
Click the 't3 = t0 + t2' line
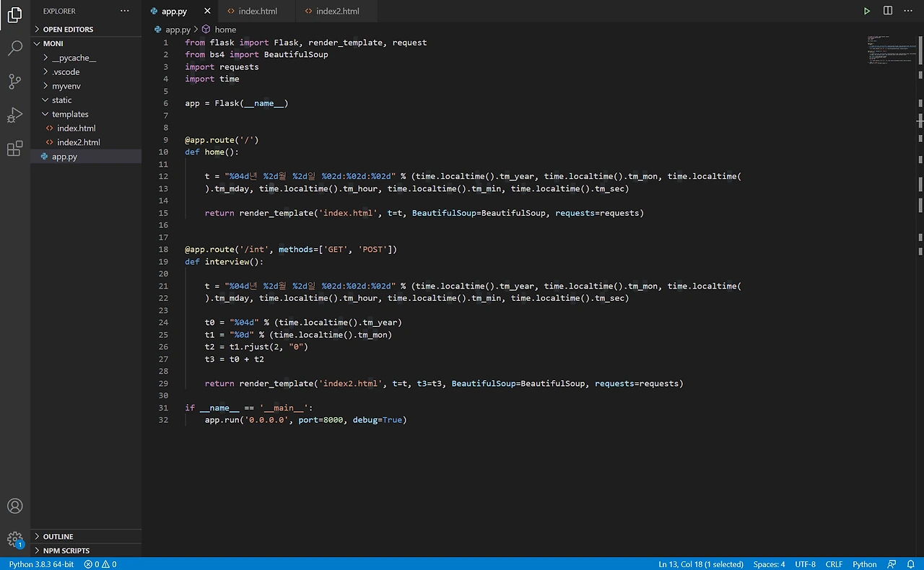point(235,359)
